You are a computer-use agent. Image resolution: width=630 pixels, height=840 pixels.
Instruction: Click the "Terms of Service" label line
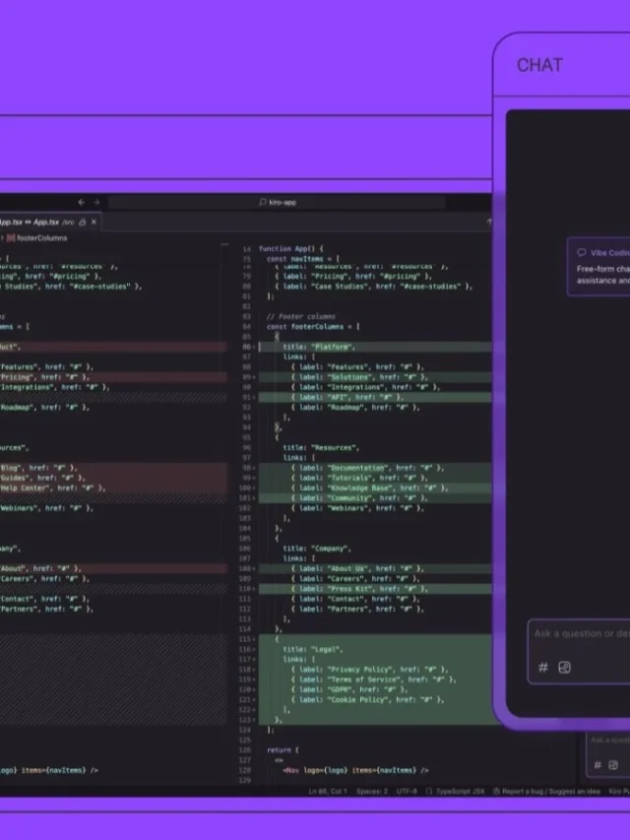point(375,679)
